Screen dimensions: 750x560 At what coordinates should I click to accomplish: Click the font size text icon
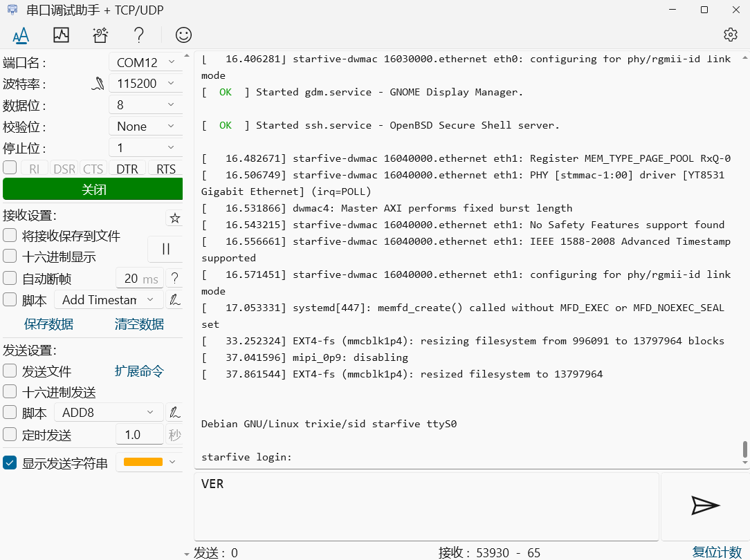21,35
